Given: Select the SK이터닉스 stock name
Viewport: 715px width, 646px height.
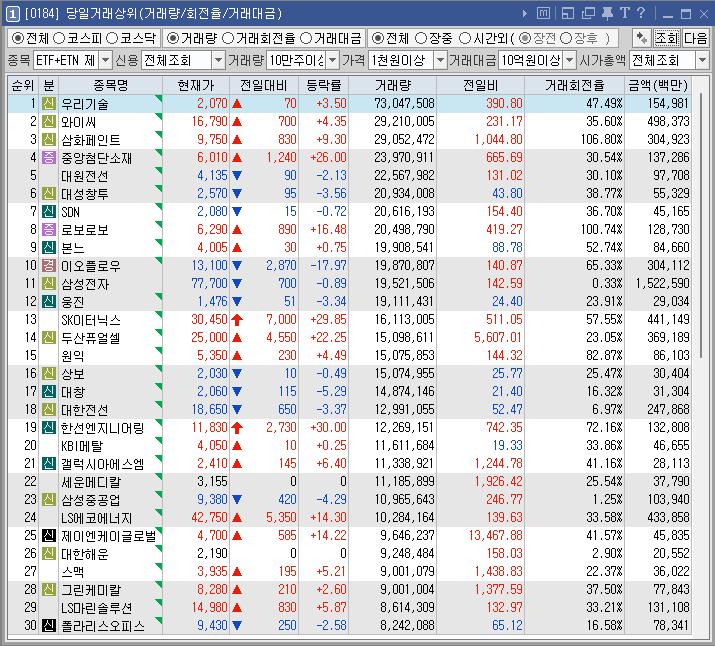Looking at the screenshot, I should [91, 320].
